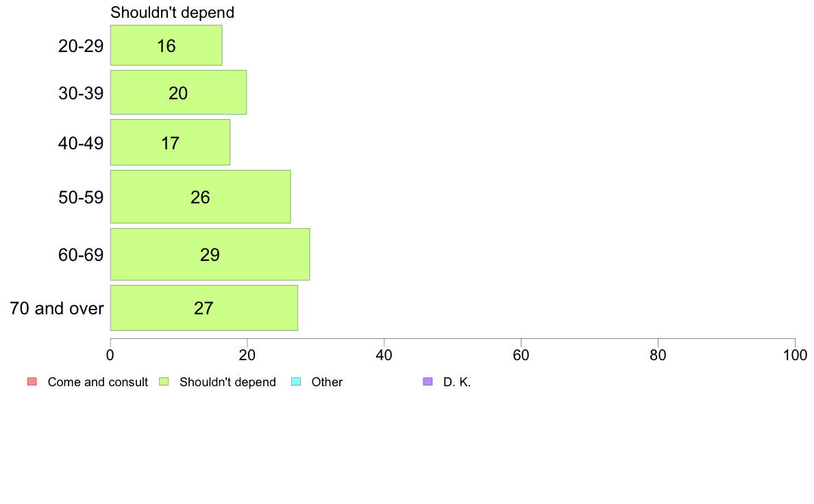Click the green Shouldn't depend legend swatch

click(164, 382)
